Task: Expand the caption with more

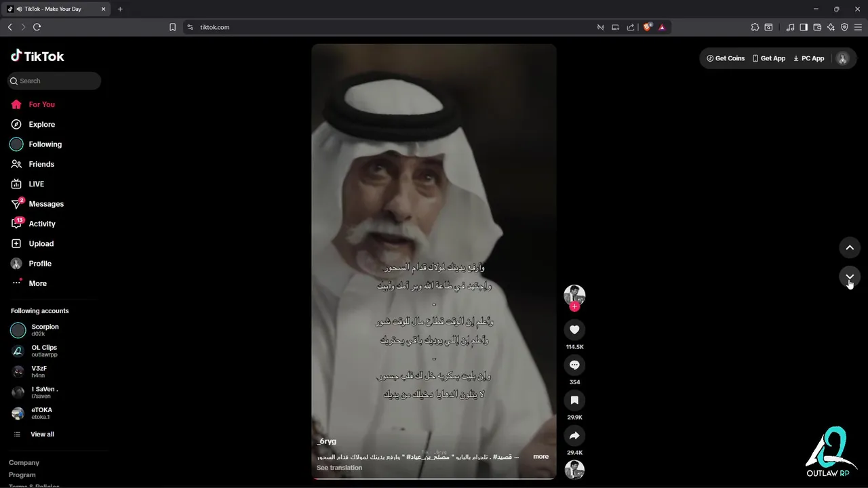Action: [x=540, y=456]
